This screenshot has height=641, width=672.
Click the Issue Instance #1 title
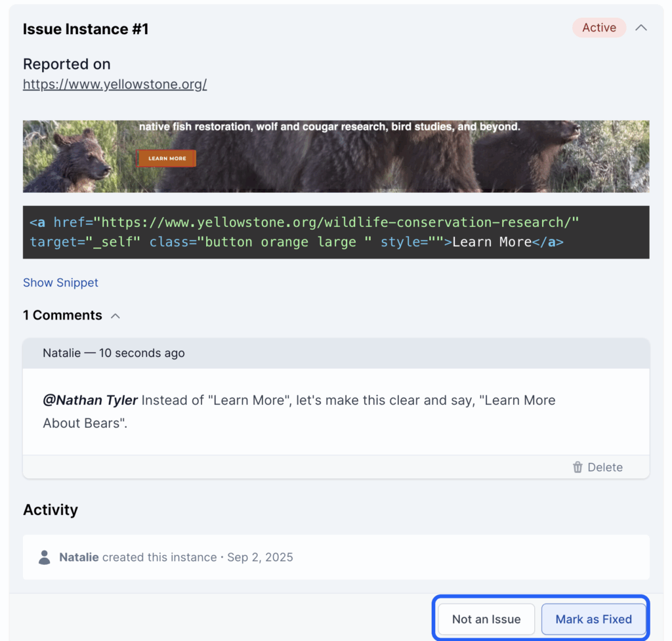85,29
